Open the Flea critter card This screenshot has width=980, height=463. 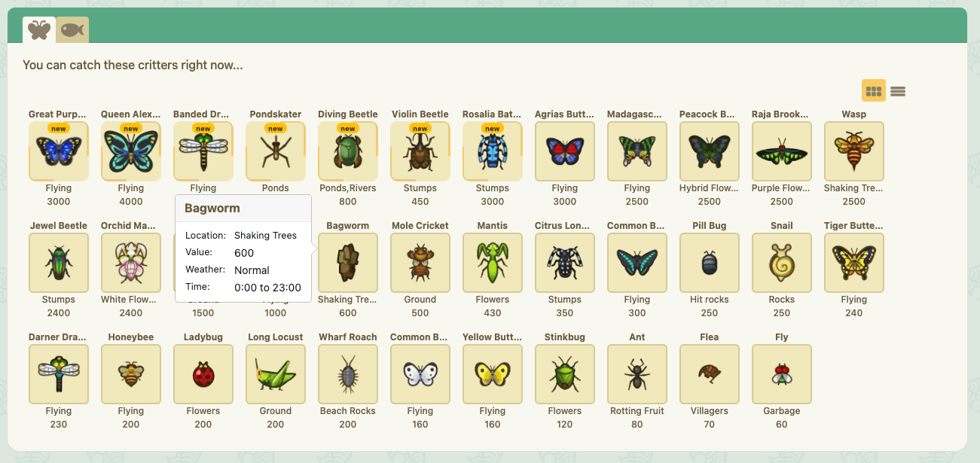click(709, 373)
